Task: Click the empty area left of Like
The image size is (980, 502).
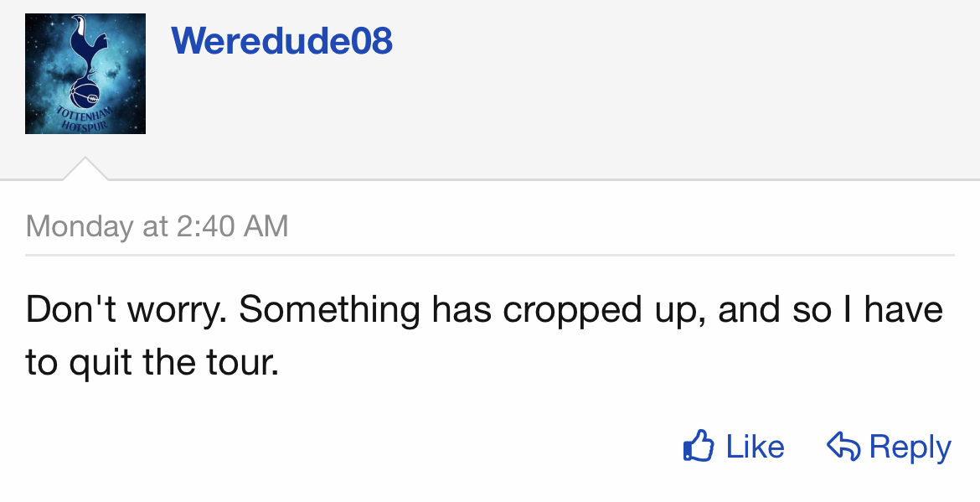Action: pos(350,447)
